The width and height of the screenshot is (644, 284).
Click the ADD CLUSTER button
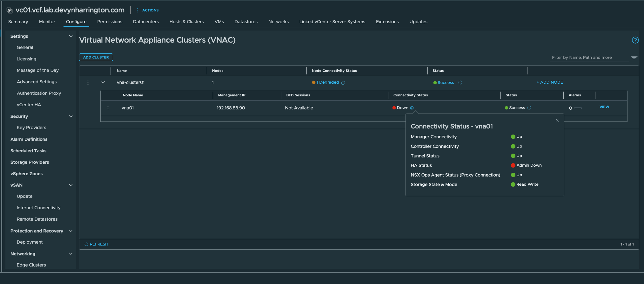tap(96, 57)
